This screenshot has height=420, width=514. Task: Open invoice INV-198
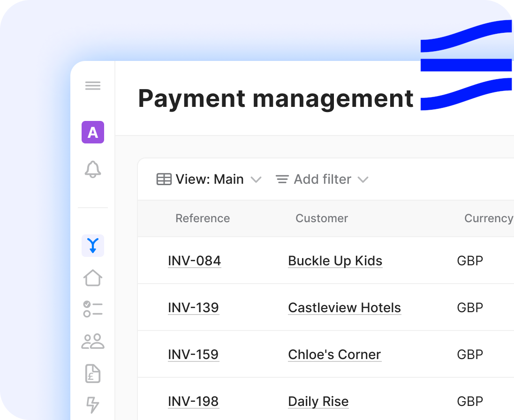point(194,401)
